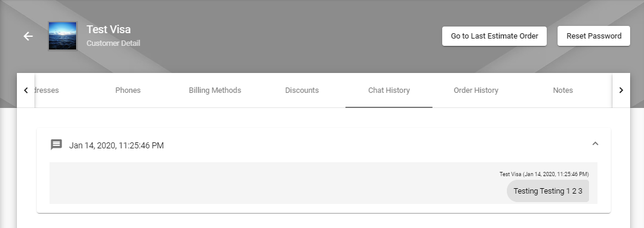Screen dimensions: 644x228
Task: Open the Go to Last Estimate Order button
Action: [494, 36]
